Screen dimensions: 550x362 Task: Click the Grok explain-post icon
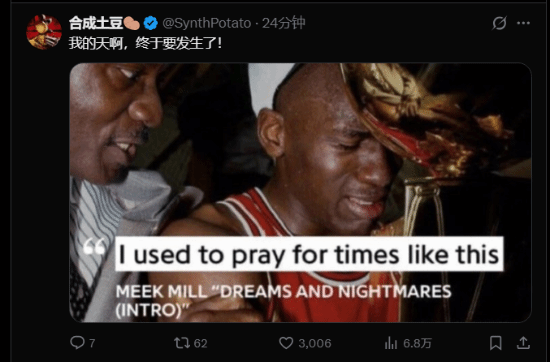coord(499,23)
